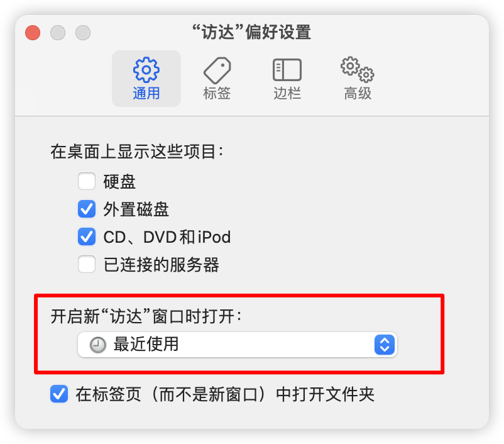
Task: Switch to the 边栏 tab label
Action: point(287,93)
